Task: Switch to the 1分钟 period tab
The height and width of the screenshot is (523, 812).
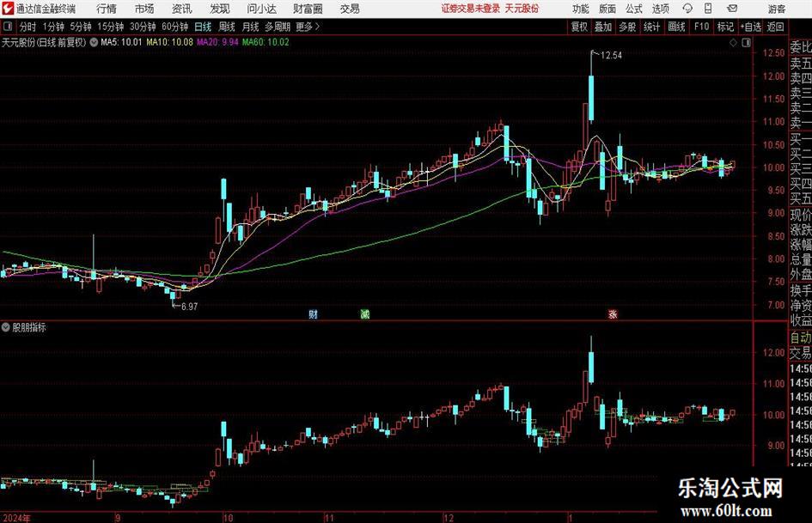Action: coord(53,27)
